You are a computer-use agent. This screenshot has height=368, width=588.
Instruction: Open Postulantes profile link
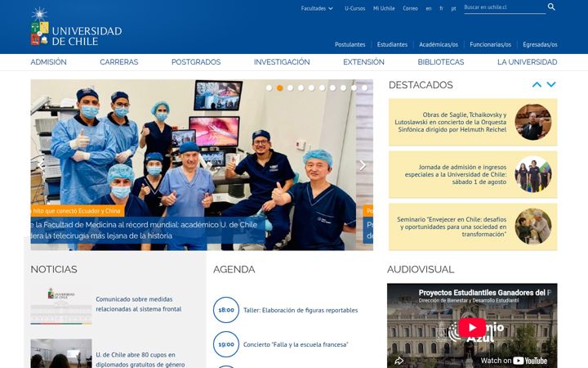point(350,44)
